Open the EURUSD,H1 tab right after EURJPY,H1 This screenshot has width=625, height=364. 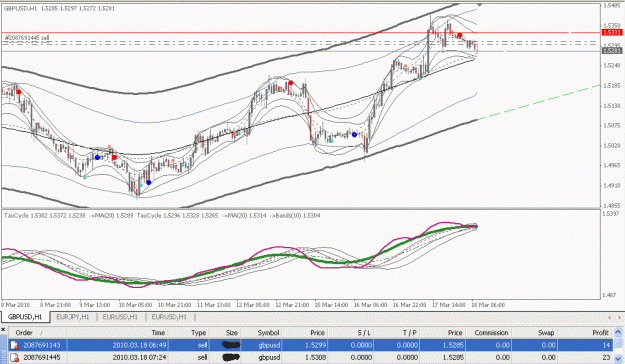click(120, 317)
